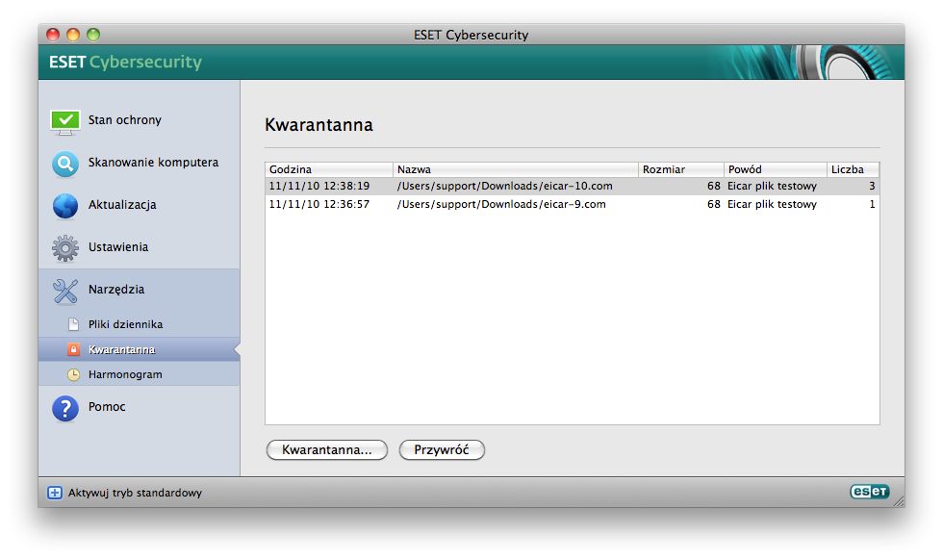Screen dimensions: 943x560
Task: Click the ESET logo in status bar
Action: point(869,492)
